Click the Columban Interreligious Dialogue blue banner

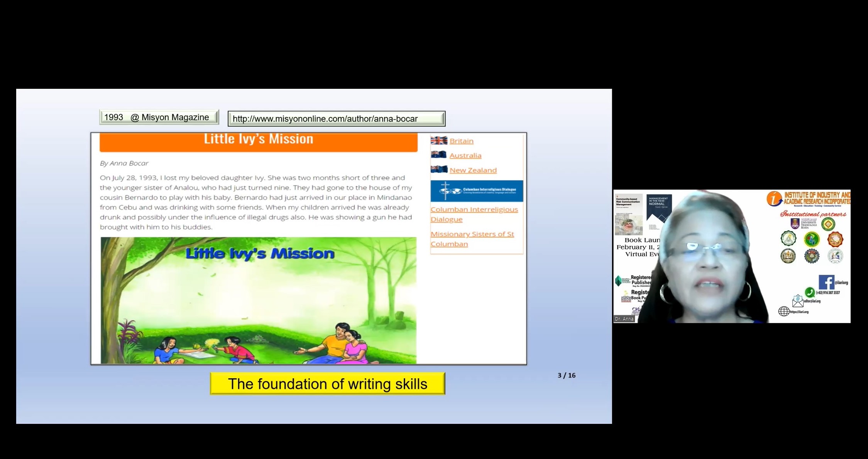(477, 191)
